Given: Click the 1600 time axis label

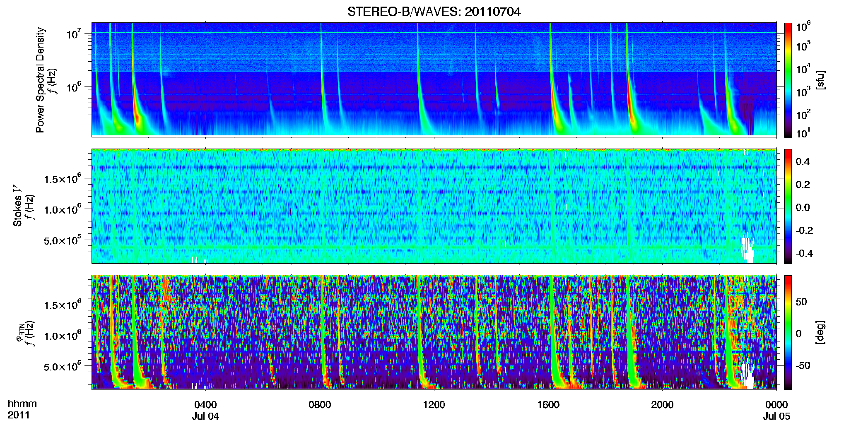Looking at the screenshot, I should [548, 405].
